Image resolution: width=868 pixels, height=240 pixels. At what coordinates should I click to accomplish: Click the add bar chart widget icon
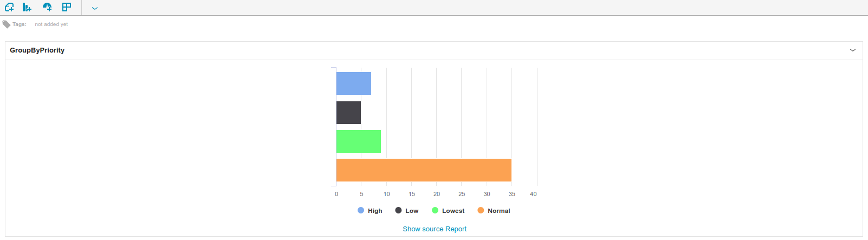(x=27, y=8)
